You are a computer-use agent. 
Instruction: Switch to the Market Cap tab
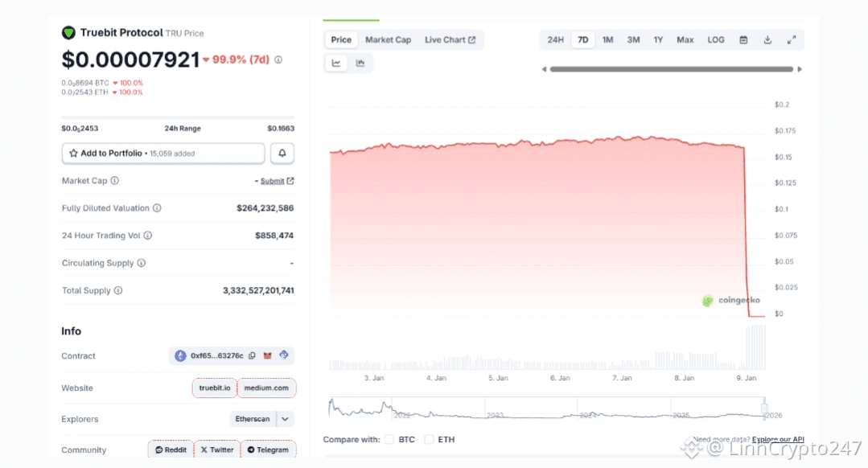(388, 39)
